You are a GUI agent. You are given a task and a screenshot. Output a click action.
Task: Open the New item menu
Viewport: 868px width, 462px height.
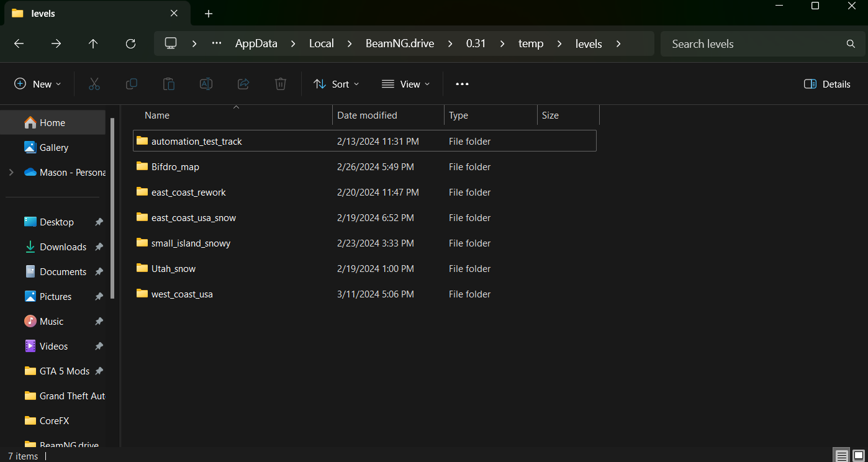coord(38,84)
